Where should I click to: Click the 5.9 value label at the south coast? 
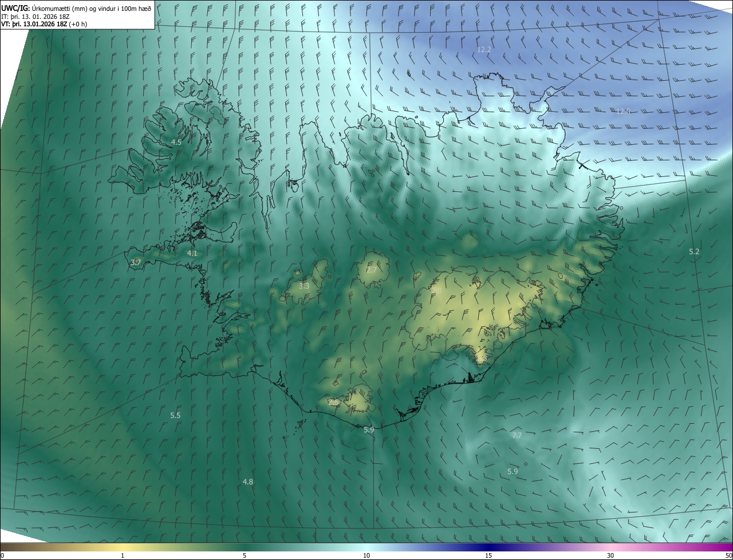point(369,429)
